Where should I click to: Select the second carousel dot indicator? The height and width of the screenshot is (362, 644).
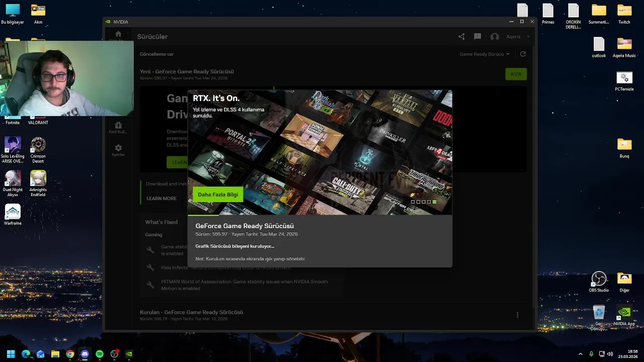pyautogui.click(x=418, y=202)
